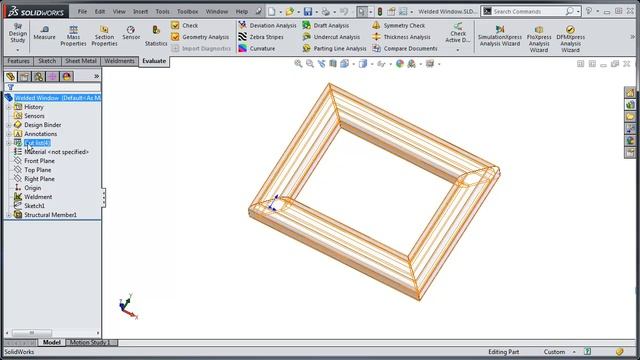
Task: Select the DimXpertManager tab icon
Action: [x=53, y=76]
